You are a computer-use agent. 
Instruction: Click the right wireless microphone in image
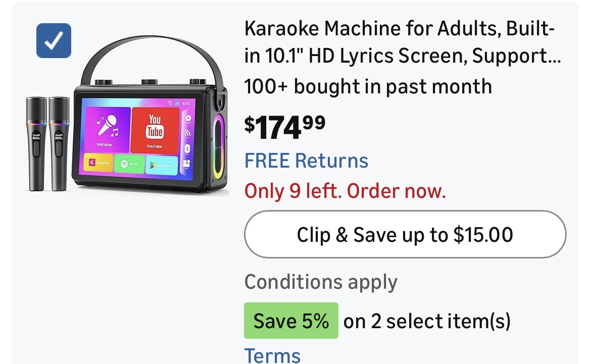pos(59,143)
